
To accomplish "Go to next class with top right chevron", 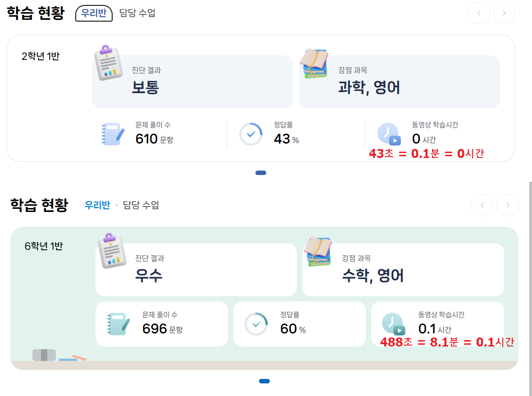I will point(504,13).
